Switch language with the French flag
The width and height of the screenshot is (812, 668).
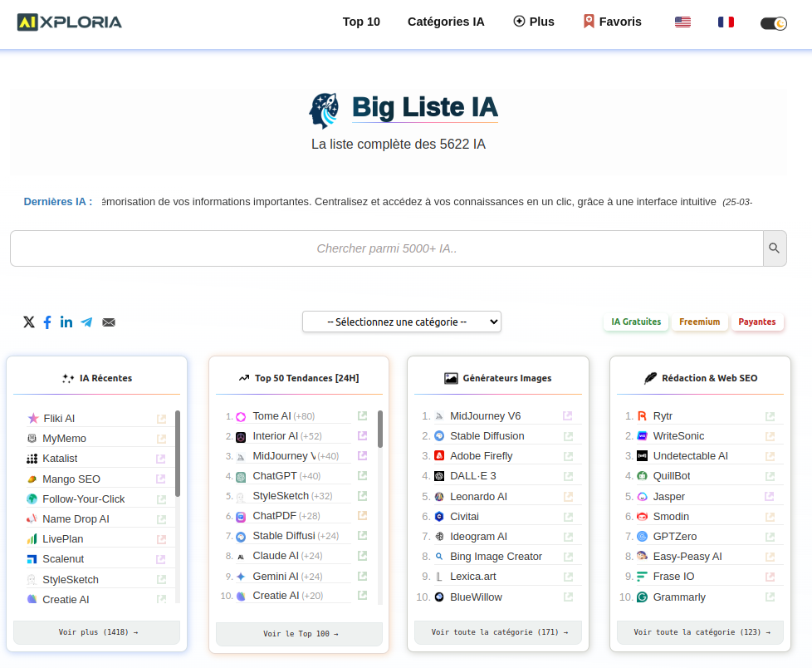click(726, 22)
